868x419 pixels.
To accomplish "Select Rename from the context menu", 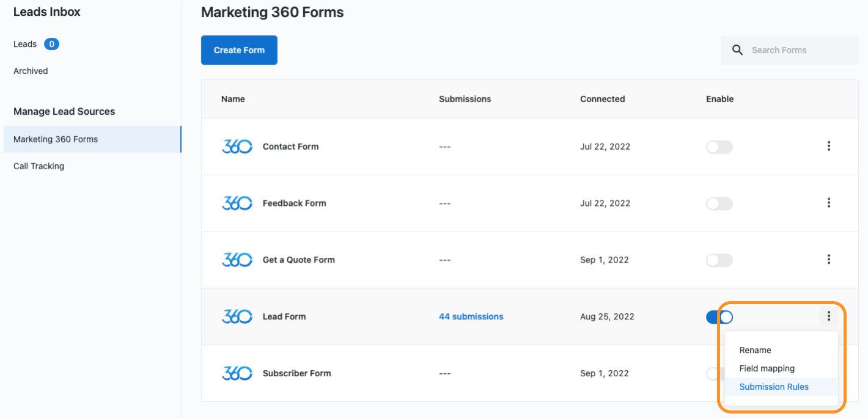I will [x=755, y=350].
